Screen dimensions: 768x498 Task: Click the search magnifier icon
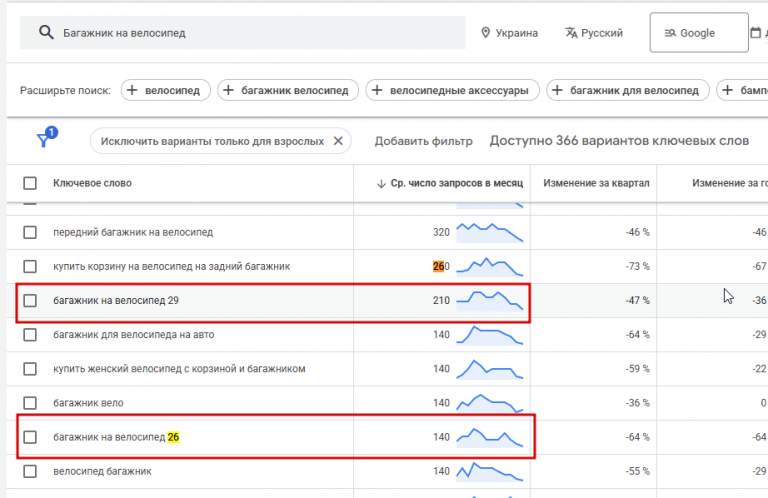pyautogui.click(x=45, y=33)
